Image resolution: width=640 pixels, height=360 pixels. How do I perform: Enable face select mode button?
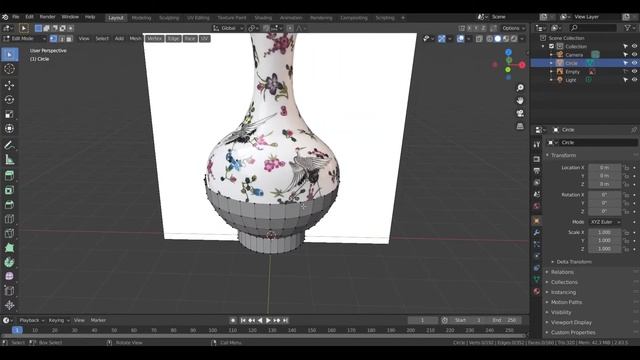click(69, 38)
